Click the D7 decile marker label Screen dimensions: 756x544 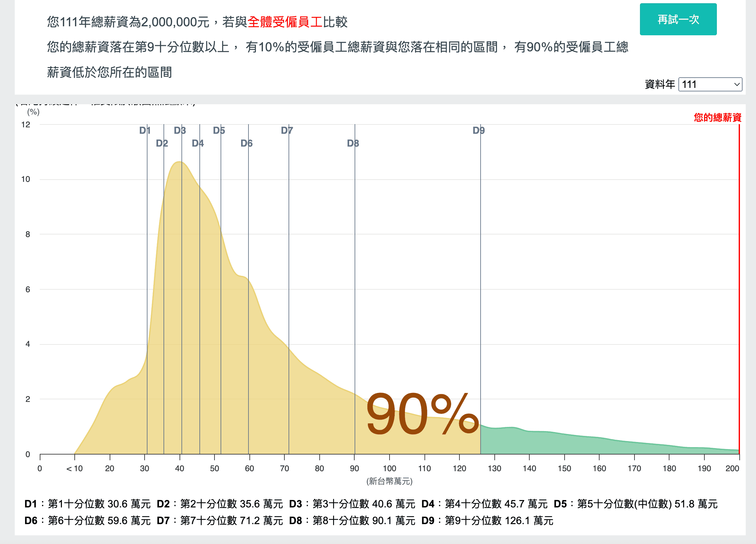coord(287,131)
